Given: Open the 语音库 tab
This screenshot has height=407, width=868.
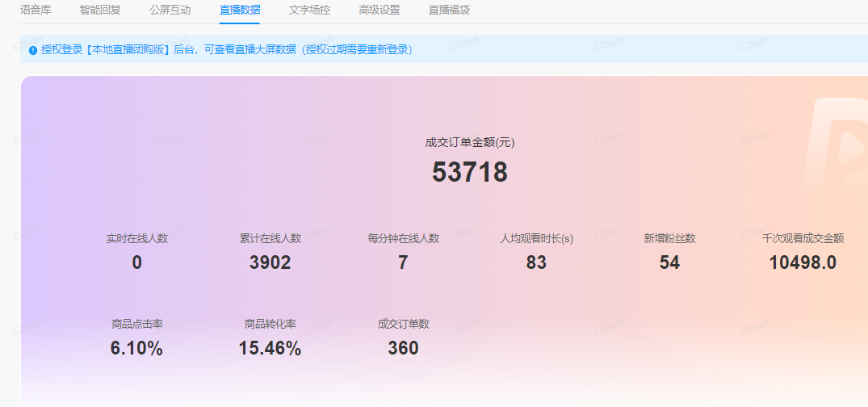Looking at the screenshot, I should (x=36, y=10).
